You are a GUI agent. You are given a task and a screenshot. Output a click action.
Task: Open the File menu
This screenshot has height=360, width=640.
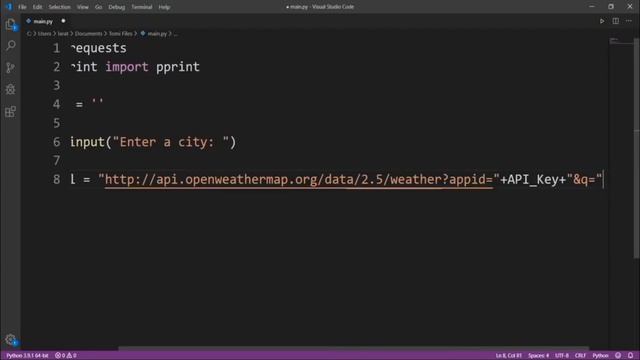coord(22,7)
